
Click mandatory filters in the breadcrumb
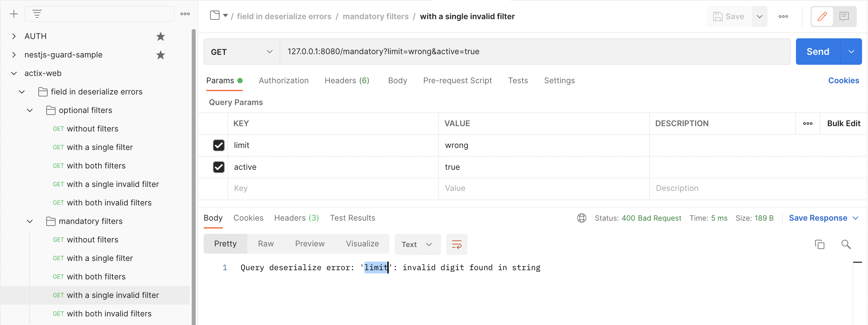[x=375, y=17]
